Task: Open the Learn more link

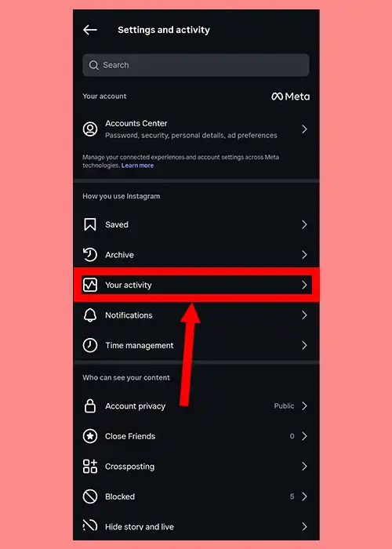Action: [137, 165]
